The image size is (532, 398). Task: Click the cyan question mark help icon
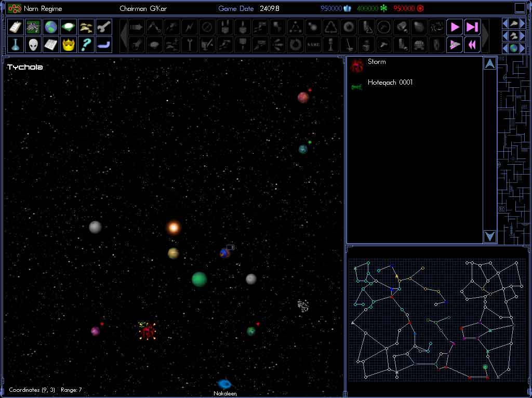(86, 45)
